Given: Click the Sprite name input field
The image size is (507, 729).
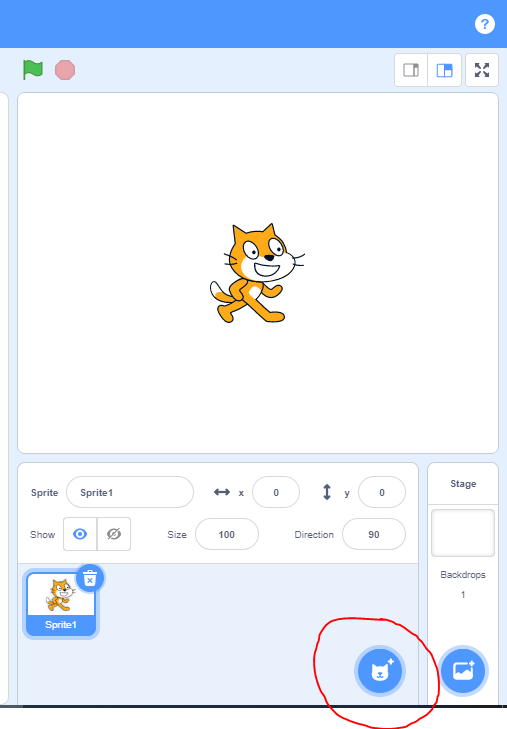Looking at the screenshot, I should 130,492.
